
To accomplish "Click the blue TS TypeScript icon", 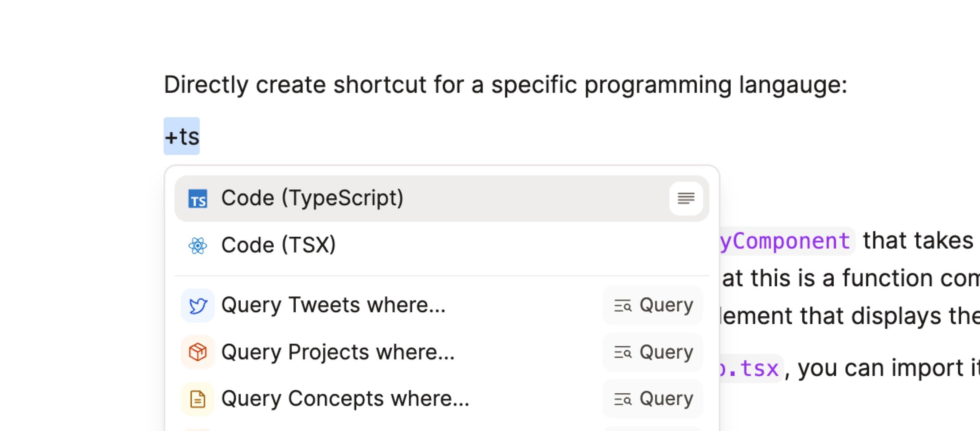I will 198,199.
